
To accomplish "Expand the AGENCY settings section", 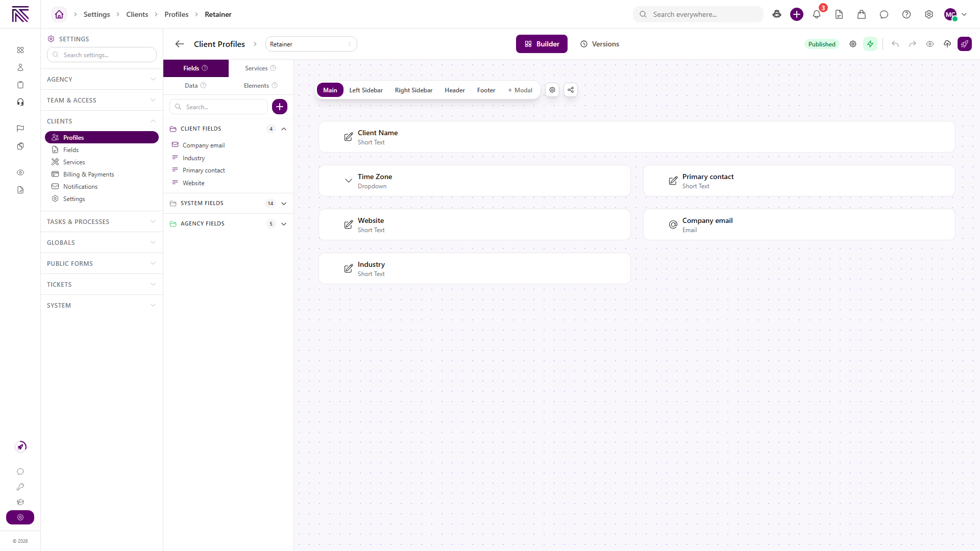I will pos(102,79).
